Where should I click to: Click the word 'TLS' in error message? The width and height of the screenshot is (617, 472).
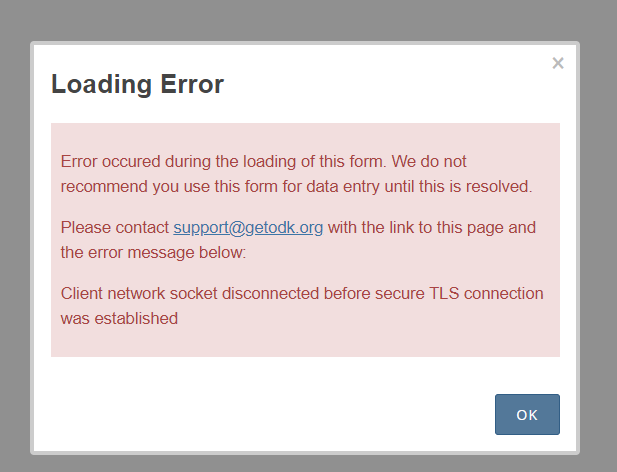(444, 293)
